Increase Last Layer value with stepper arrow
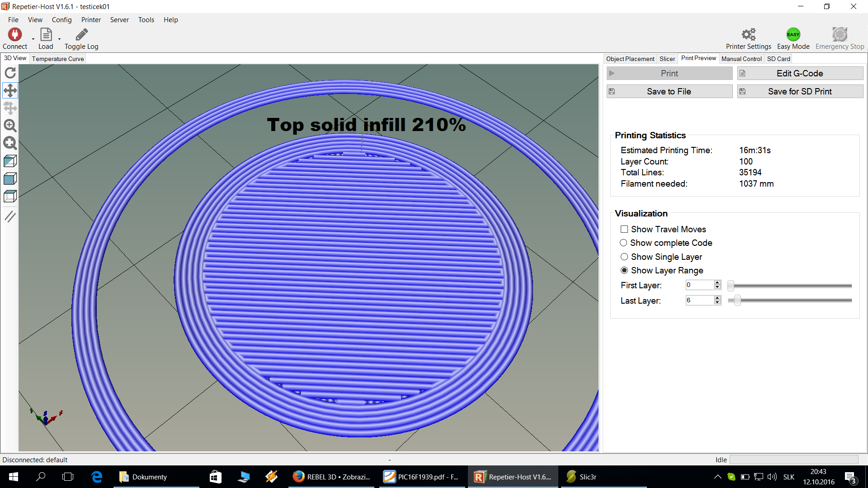 click(717, 298)
